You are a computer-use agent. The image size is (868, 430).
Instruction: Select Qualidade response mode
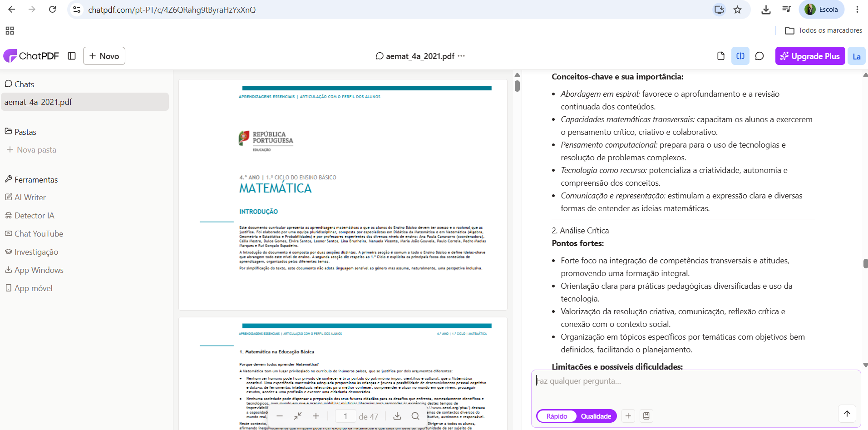click(x=596, y=416)
